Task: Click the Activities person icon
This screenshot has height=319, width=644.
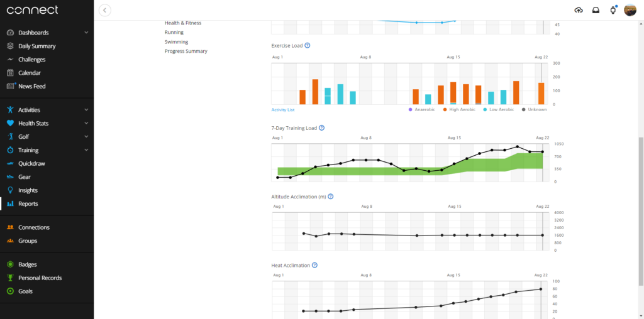Action: click(11, 110)
